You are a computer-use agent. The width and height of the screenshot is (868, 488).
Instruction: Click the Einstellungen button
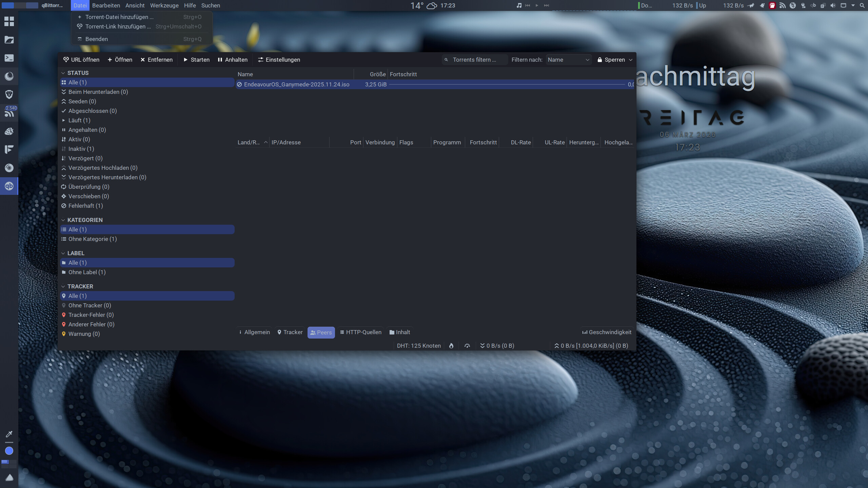coord(279,60)
